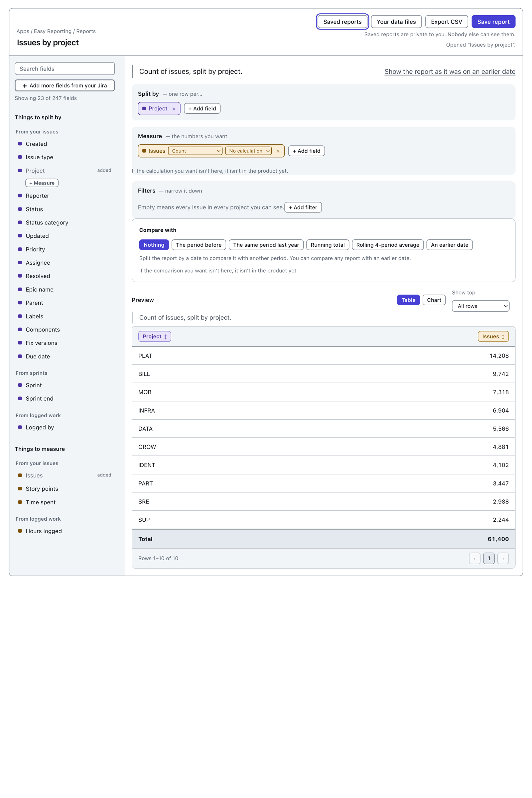Open the Count aggregation dropdown
Image resolution: width=532 pixels, height=798 pixels.
point(195,151)
